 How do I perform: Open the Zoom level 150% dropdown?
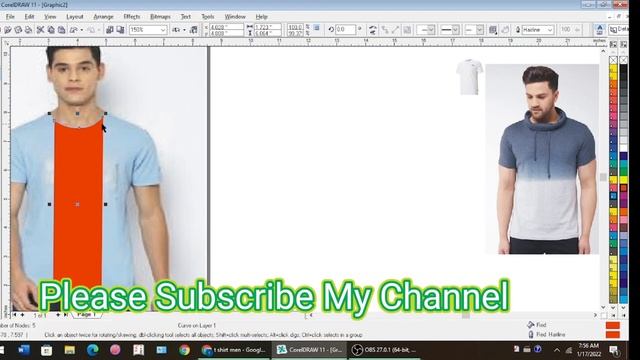163,30
